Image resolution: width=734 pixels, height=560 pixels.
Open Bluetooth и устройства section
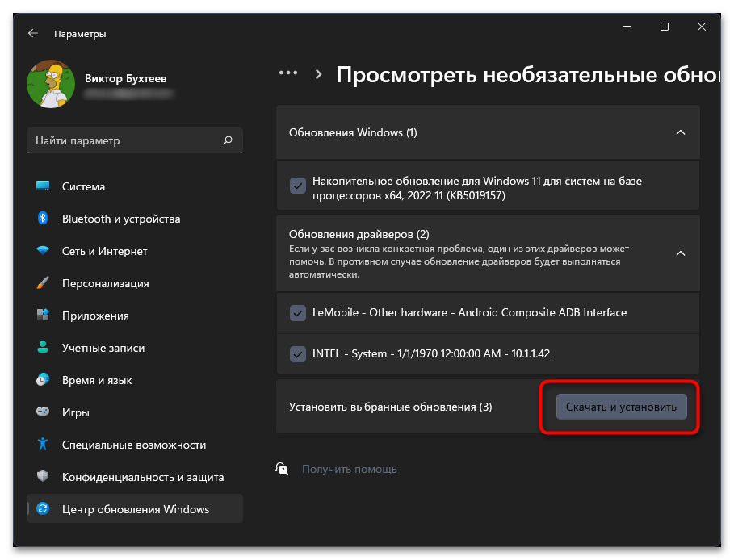[x=135, y=219]
